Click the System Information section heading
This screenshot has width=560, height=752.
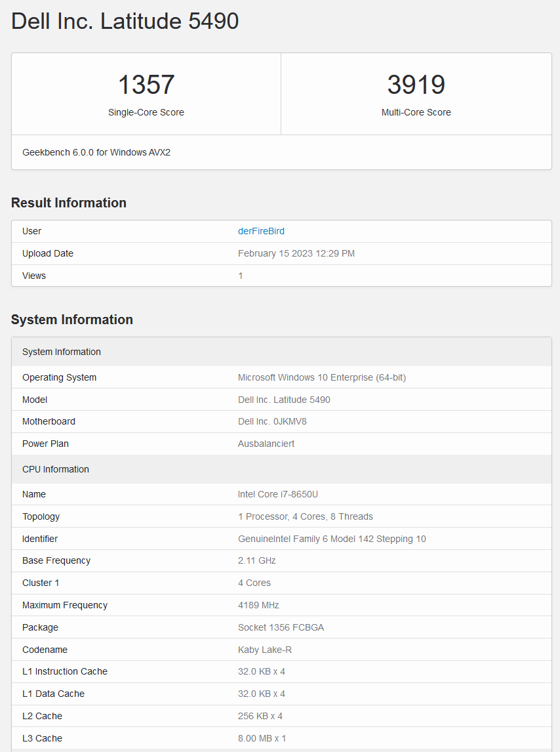click(x=72, y=320)
